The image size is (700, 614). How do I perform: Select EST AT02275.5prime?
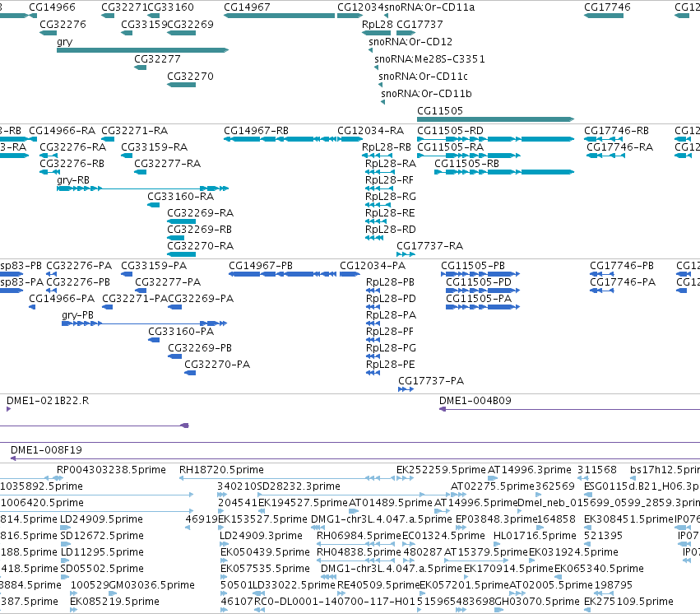point(458,495)
